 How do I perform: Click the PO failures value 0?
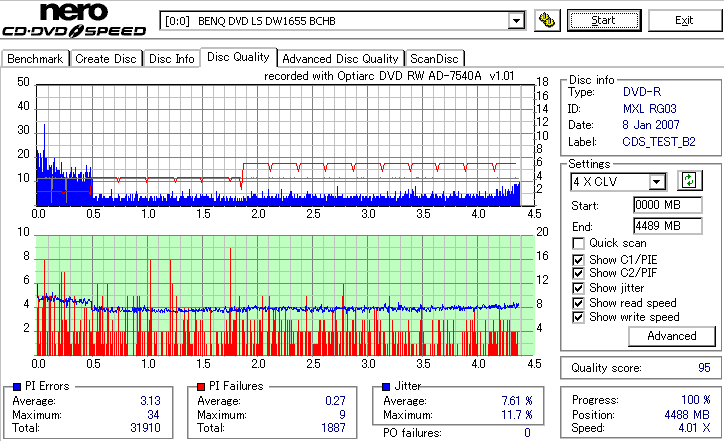pyautogui.click(x=527, y=433)
